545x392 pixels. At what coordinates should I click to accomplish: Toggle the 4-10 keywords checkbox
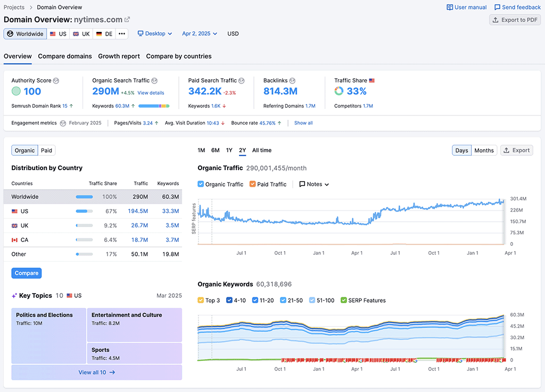229,300
